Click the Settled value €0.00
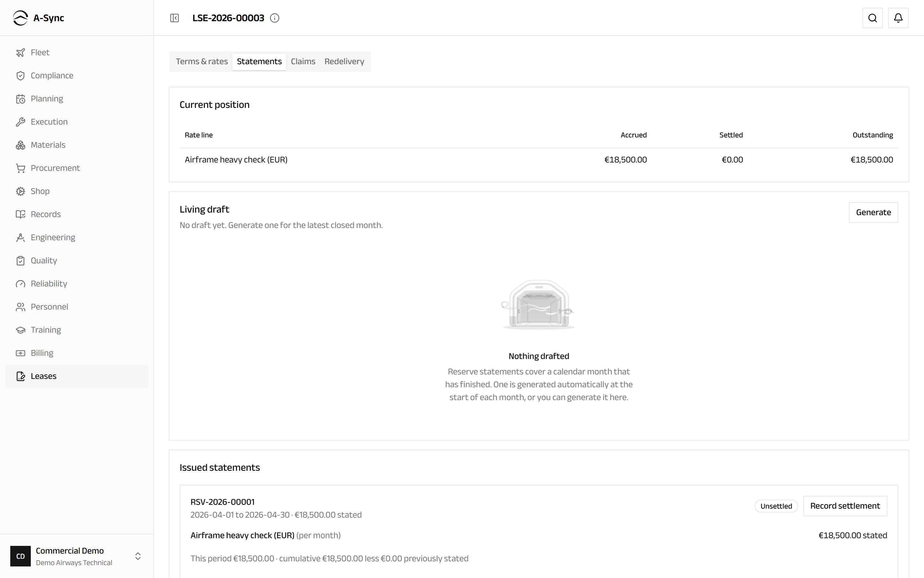The height and width of the screenshot is (578, 924). click(x=732, y=160)
